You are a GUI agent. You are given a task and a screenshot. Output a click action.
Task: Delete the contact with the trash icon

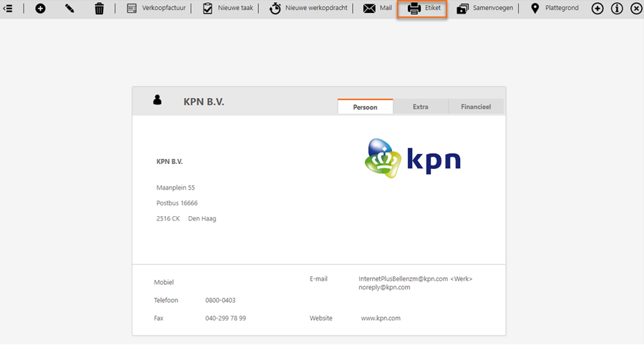pyautogui.click(x=99, y=8)
